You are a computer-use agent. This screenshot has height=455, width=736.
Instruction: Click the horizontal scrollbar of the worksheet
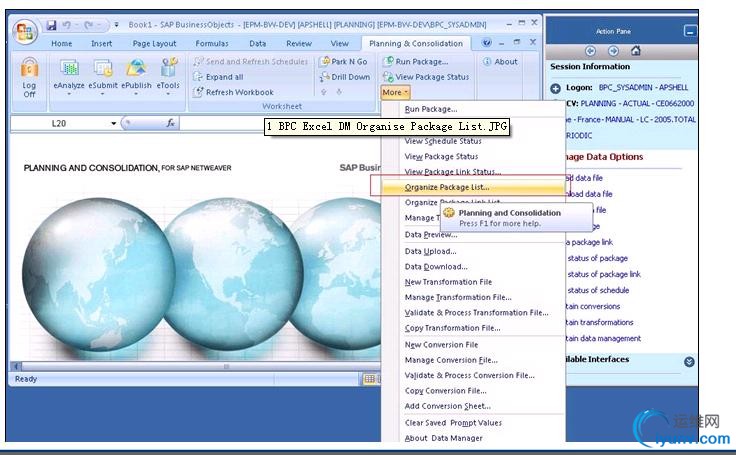click(x=197, y=366)
